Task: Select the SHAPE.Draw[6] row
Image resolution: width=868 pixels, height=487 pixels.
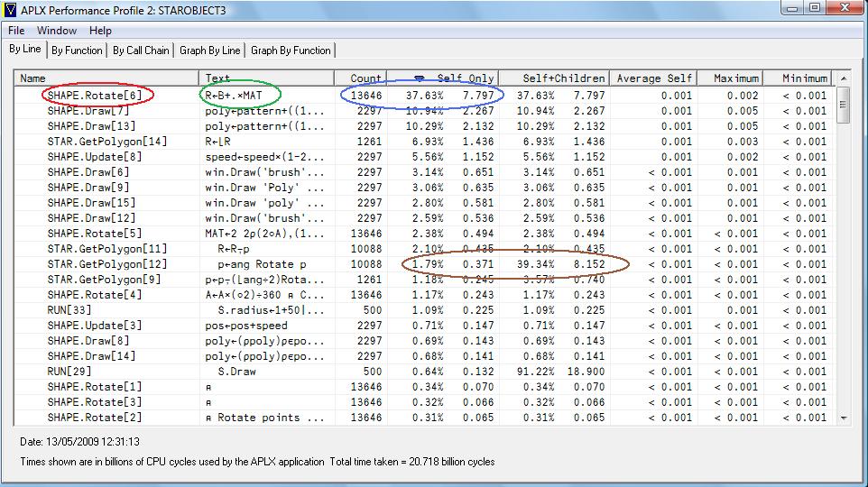Action: pos(425,172)
